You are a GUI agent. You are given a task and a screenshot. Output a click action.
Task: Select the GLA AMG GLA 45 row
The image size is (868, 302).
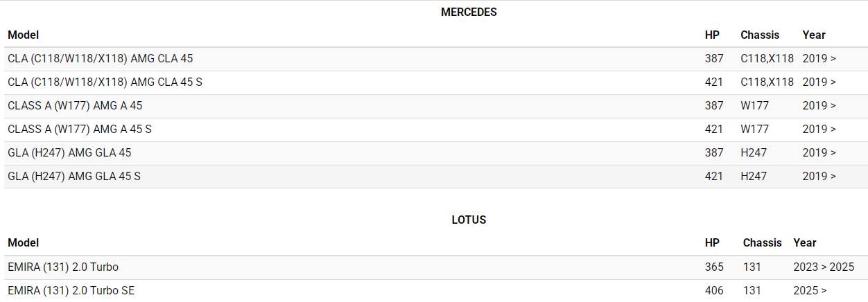click(x=69, y=153)
